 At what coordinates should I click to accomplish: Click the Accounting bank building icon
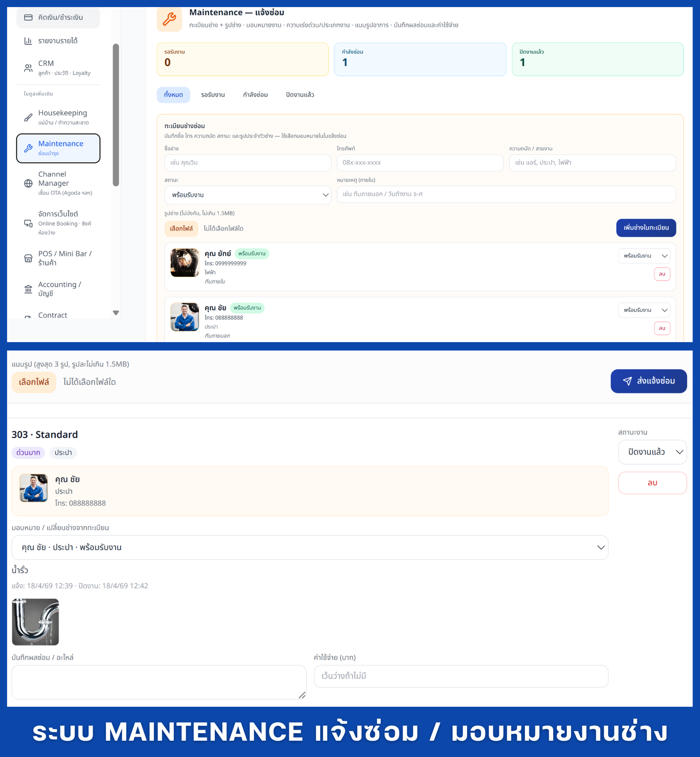tap(28, 289)
